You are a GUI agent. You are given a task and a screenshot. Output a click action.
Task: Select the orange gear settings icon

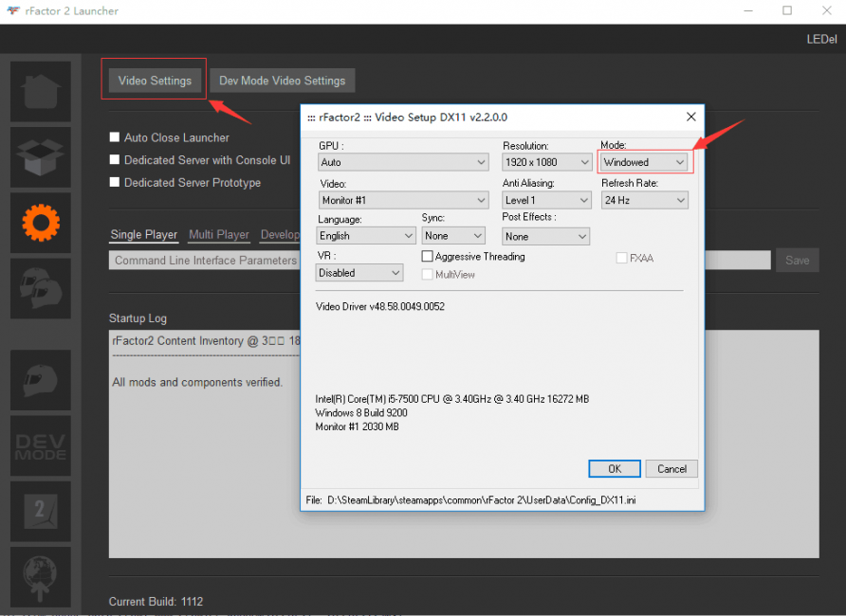tap(41, 223)
